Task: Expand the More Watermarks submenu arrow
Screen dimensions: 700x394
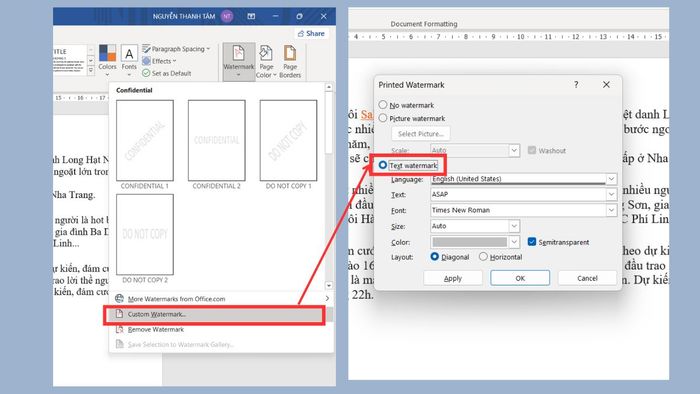Action: tap(327, 299)
